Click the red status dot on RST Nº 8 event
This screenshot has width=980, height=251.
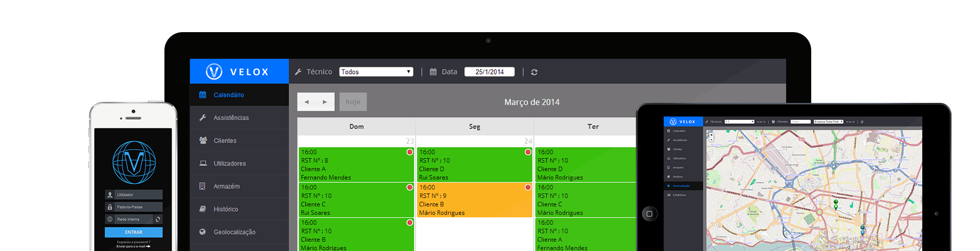pyautogui.click(x=409, y=152)
